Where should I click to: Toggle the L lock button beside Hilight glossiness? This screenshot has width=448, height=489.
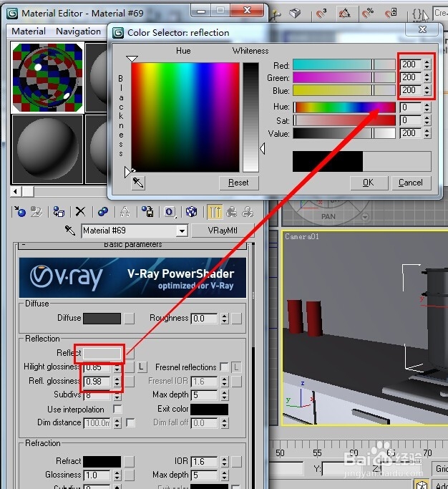point(142,367)
